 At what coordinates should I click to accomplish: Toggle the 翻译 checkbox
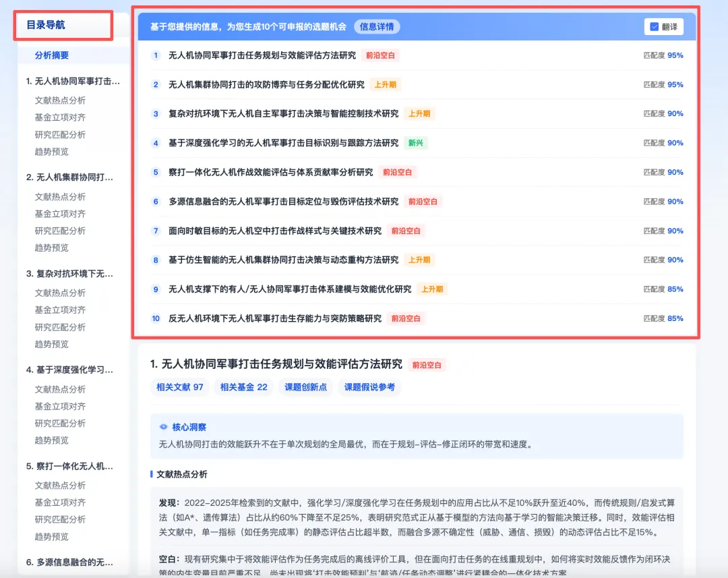654,27
